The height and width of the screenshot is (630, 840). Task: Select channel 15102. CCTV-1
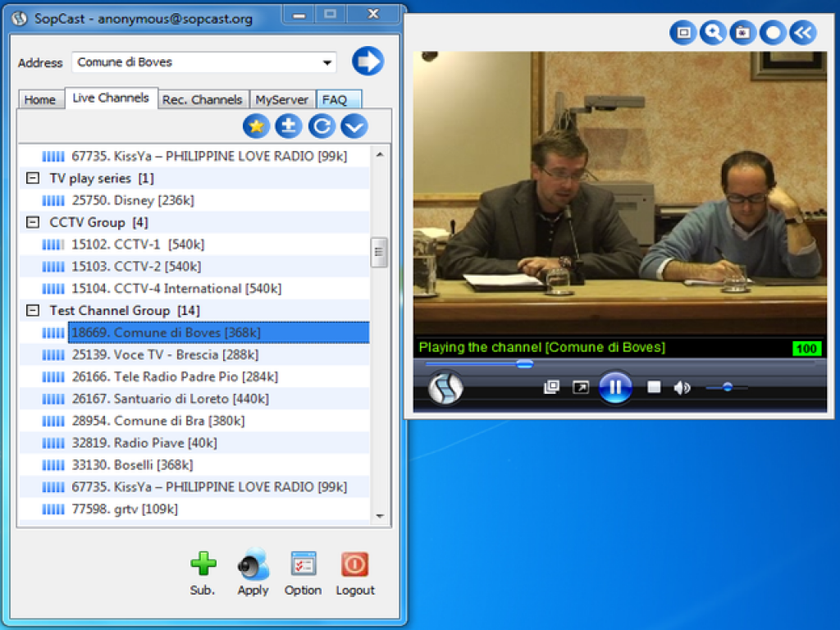pos(138,244)
